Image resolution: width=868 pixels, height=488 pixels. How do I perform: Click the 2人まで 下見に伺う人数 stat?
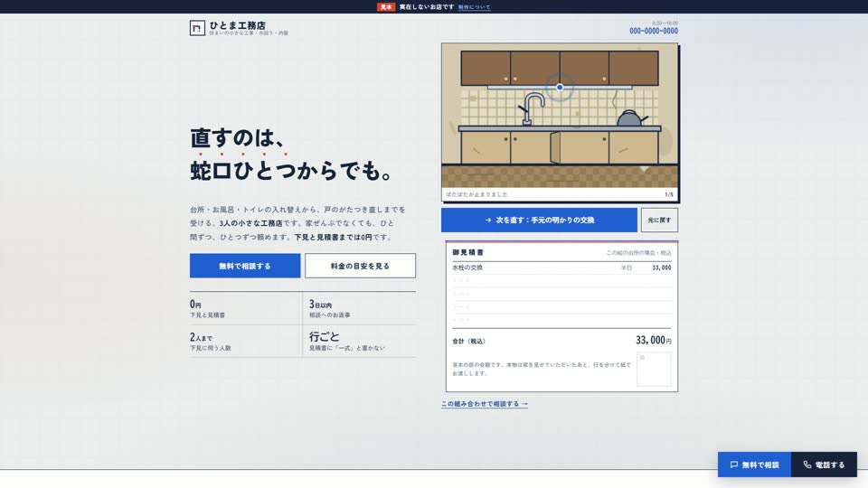click(245, 341)
